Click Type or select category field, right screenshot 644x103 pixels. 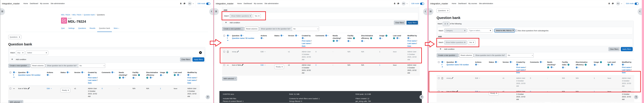coord(480,31)
